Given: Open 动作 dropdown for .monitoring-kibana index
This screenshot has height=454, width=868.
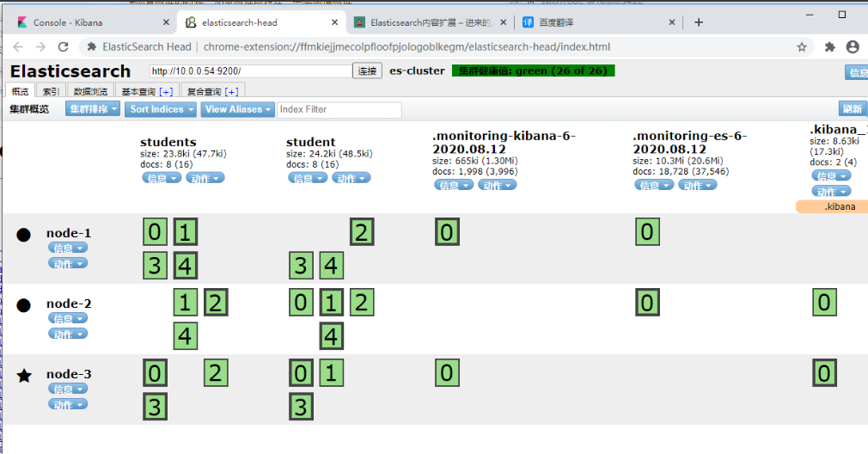Looking at the screenshot, I should [x=497, y=186].
